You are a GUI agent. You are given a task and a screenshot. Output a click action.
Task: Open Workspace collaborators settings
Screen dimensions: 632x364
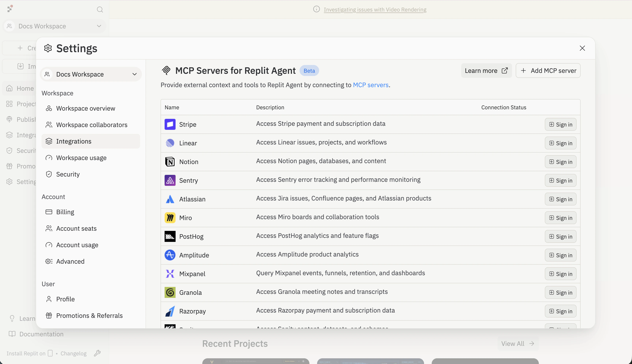pos(91,125)
